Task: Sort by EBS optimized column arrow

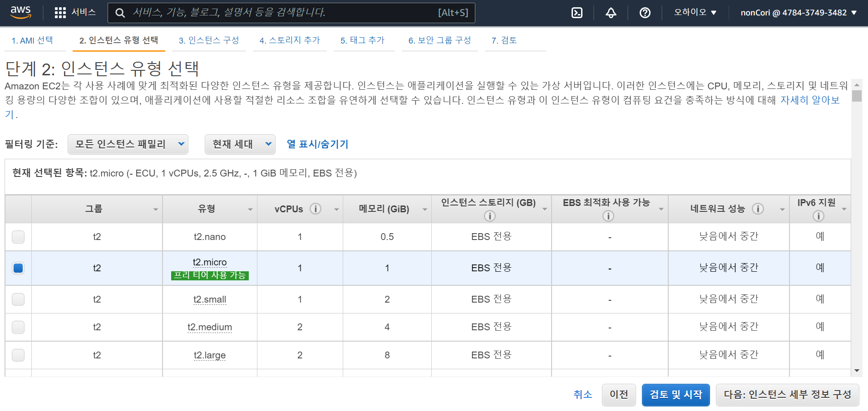Action: tap(661, 209)
